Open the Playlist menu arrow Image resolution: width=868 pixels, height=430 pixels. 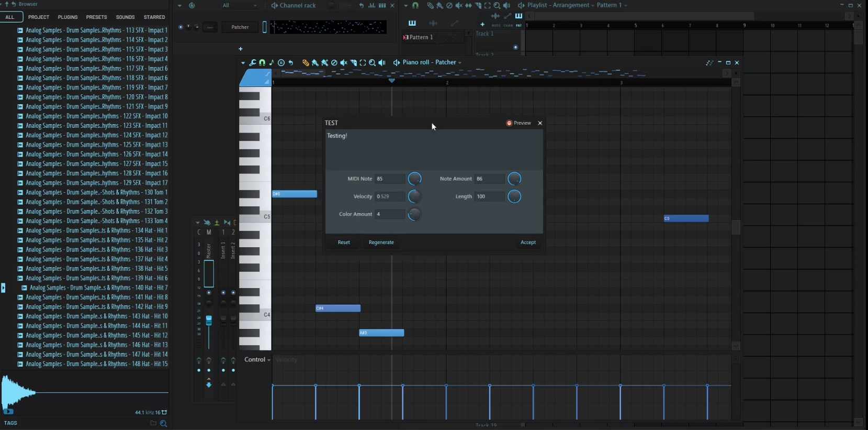coord(405,6)
